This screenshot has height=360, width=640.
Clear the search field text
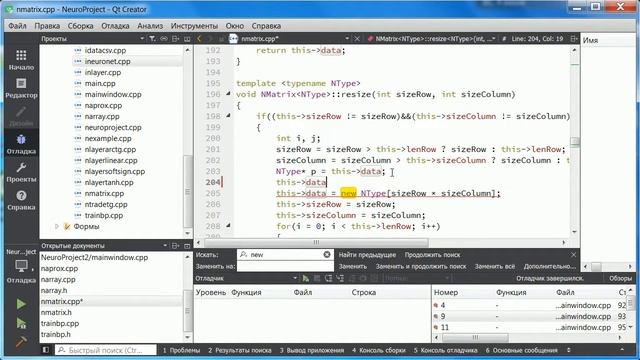pos(327,254)
